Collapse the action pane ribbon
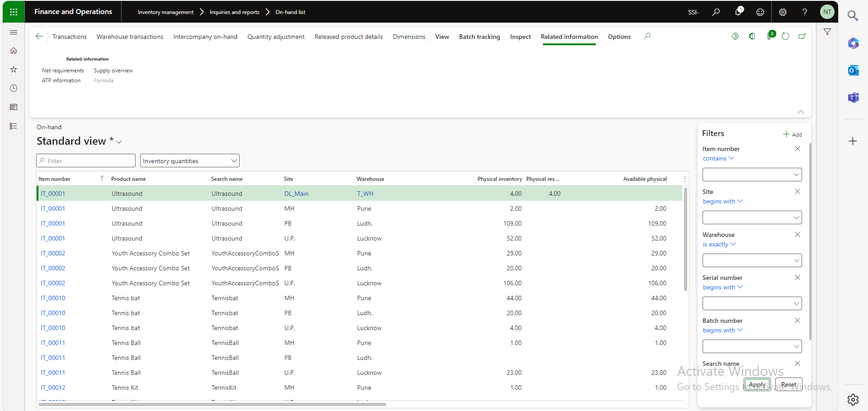 pos(801,112)
